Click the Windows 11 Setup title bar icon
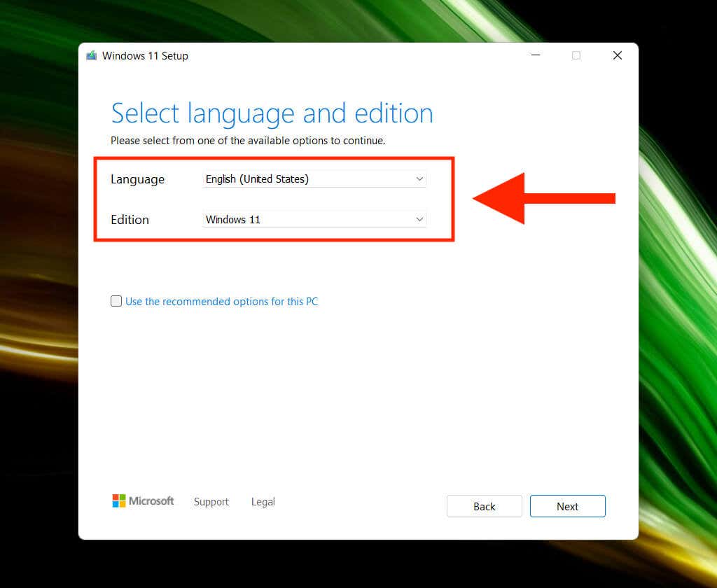The image size is (717, 588). pyautogui.click(x=92, y=56)
